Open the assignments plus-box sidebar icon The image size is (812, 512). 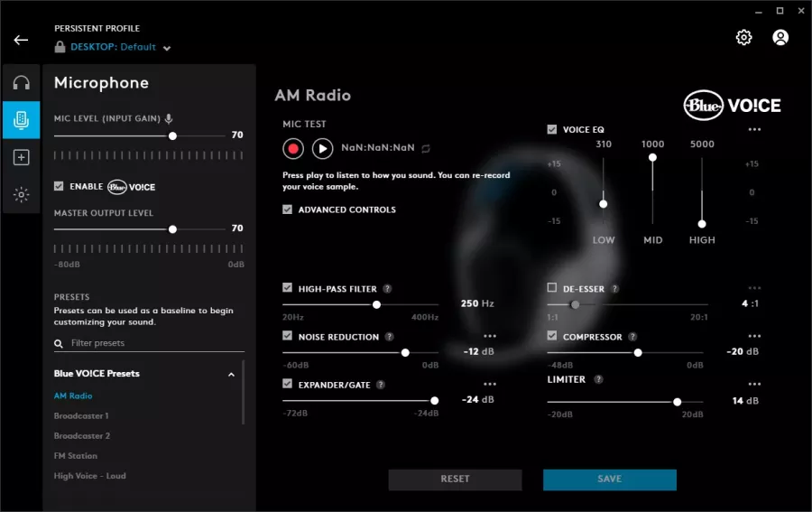[x=22, y=157]
